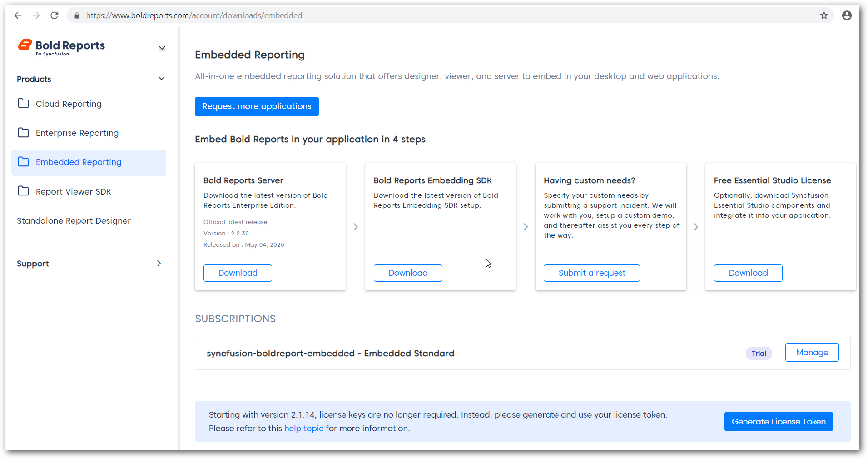Download Bold Reports Server

coord(238,273)
